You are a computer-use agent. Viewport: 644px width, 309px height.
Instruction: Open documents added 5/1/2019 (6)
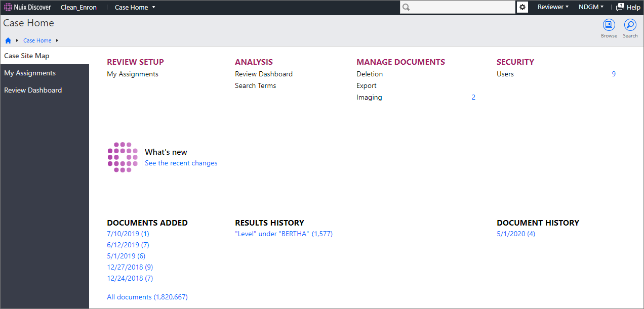tap(126, 256)
